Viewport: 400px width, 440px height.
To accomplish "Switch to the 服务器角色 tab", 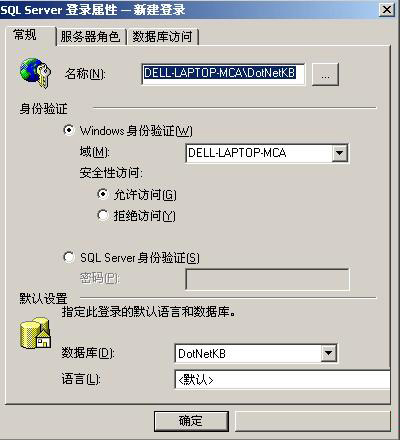I will click(90, 36).
